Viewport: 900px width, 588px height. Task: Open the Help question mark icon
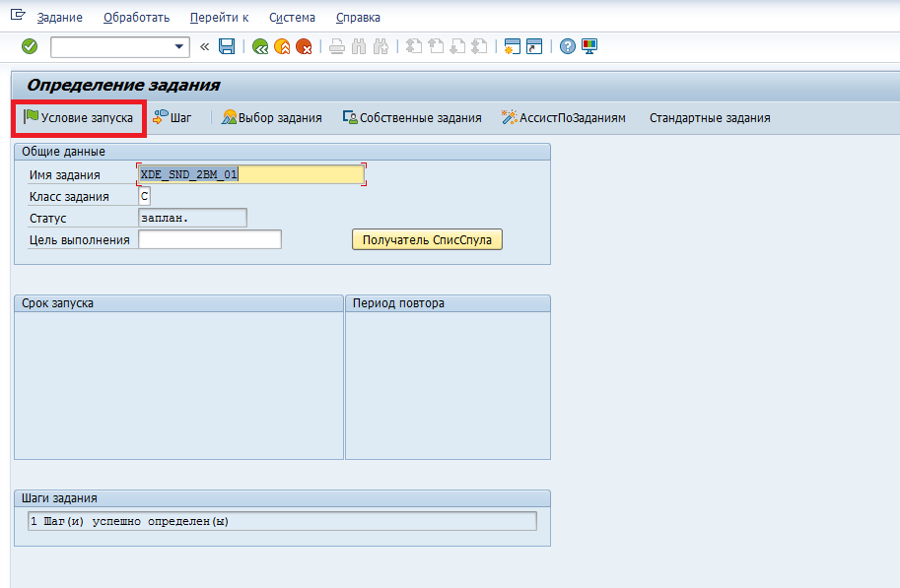click(x=568, y=46)
